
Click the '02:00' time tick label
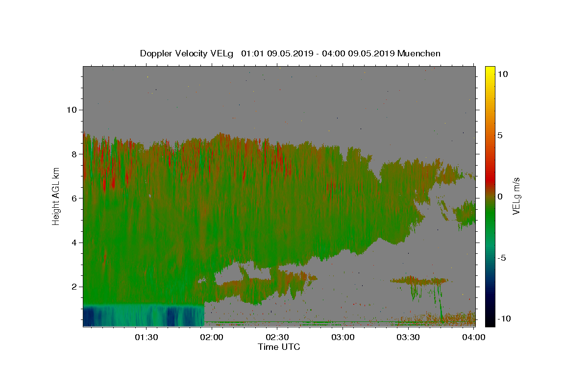(x=212, y=337)
